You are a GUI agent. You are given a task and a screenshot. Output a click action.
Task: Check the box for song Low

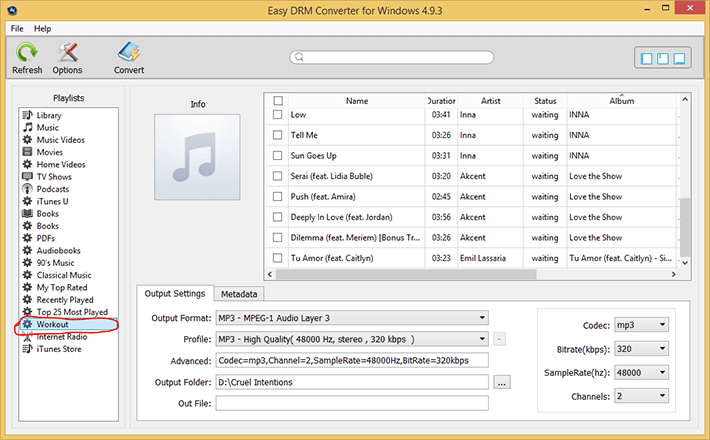pos(278,115)
